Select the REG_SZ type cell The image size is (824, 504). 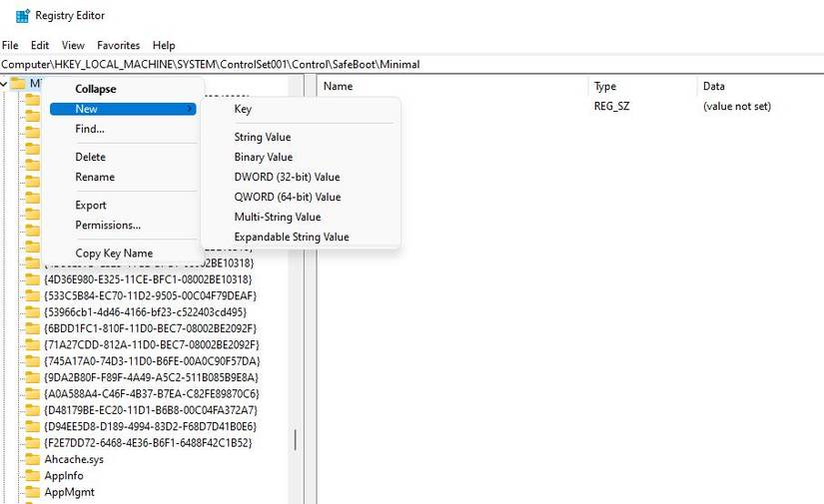(x=611, y=106)
